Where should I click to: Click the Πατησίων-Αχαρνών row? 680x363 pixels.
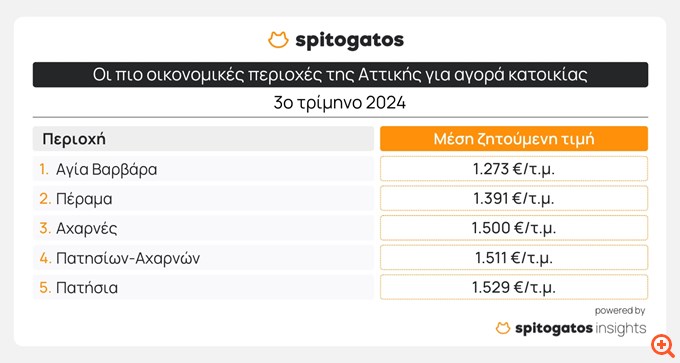(203, 258)
